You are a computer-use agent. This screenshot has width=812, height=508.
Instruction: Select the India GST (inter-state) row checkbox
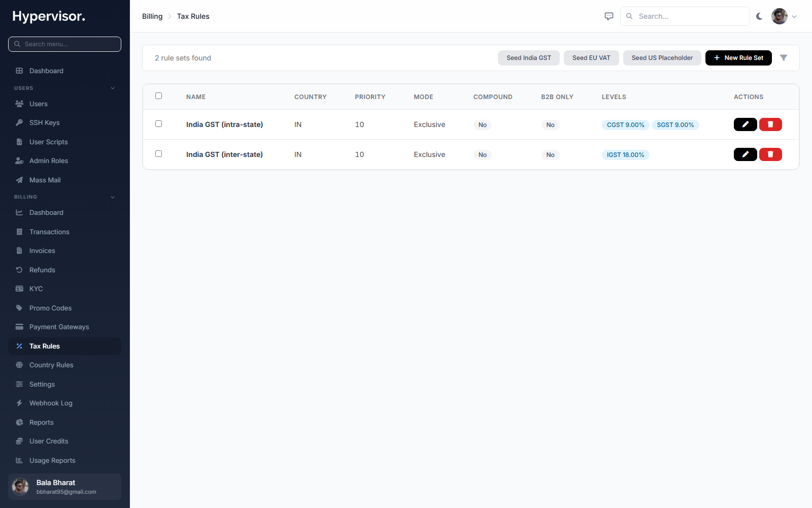point(158,154)
